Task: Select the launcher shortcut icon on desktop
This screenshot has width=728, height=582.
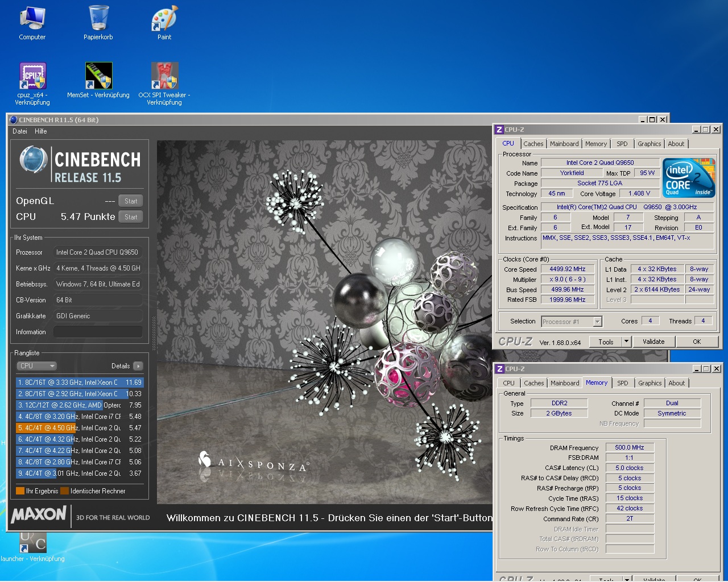Action: pos(32,547)
